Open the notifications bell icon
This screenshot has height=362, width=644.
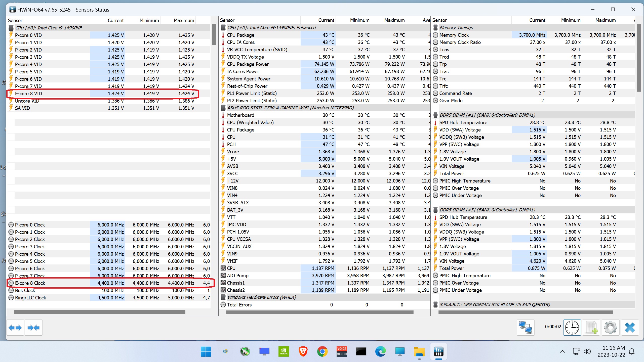[x=632, y=351]
